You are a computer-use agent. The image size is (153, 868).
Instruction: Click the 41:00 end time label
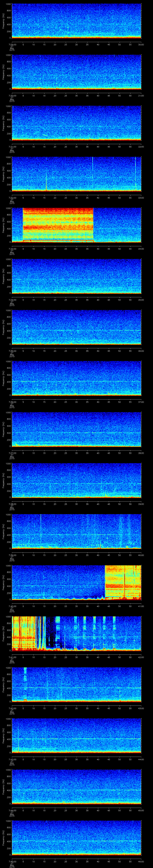[141, 606]
